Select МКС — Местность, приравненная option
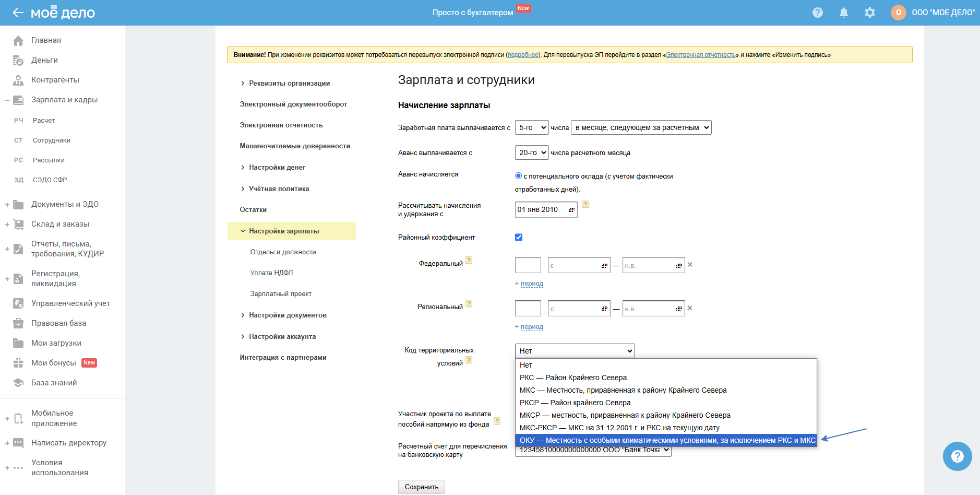 pos(666,390)
